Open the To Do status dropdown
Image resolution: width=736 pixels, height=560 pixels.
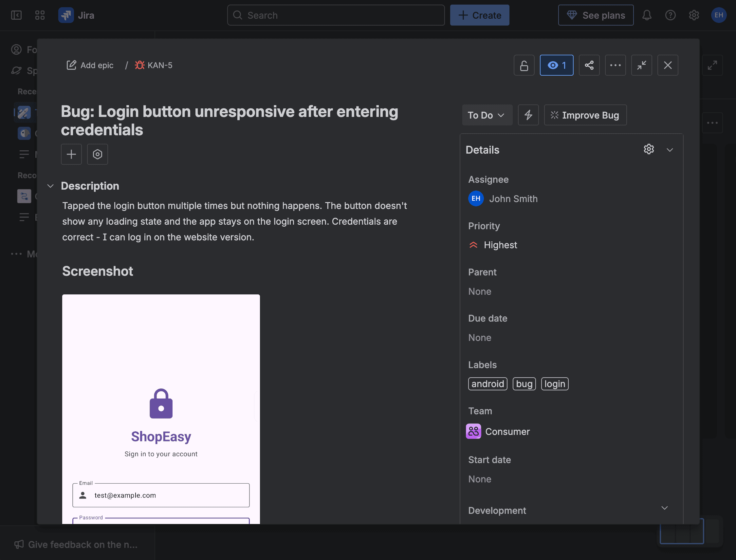(487, 115)
